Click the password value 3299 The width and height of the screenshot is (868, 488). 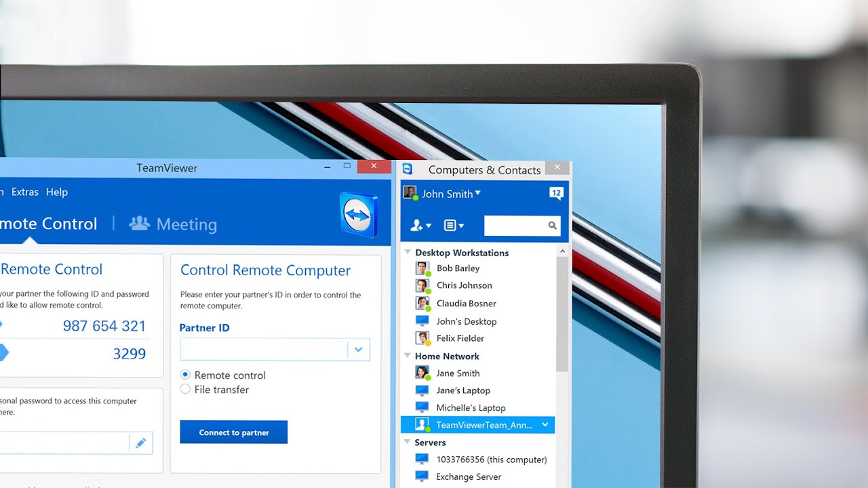click(130, 354)
